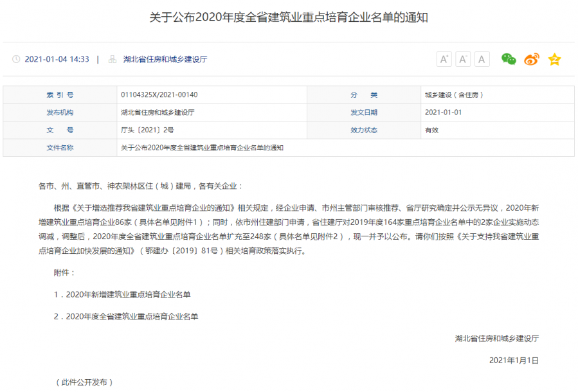
Task: Click the validity status value 有效
Action: pyautogui.click(x=431, y=130)
